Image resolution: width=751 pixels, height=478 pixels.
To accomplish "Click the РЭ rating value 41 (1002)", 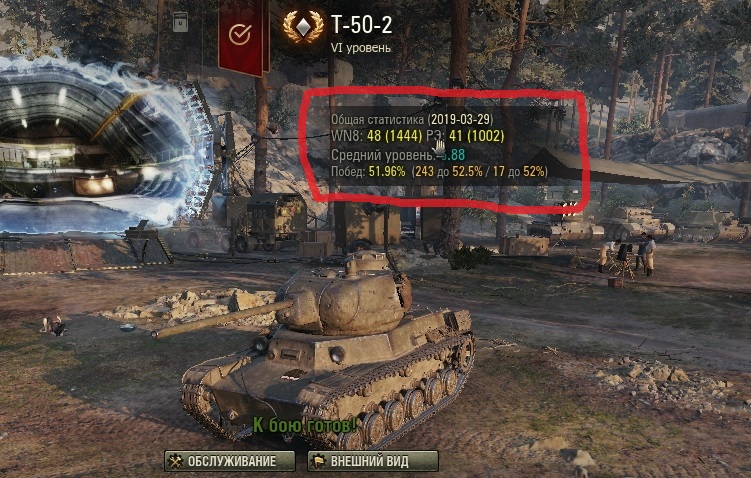I will (477, 136).
